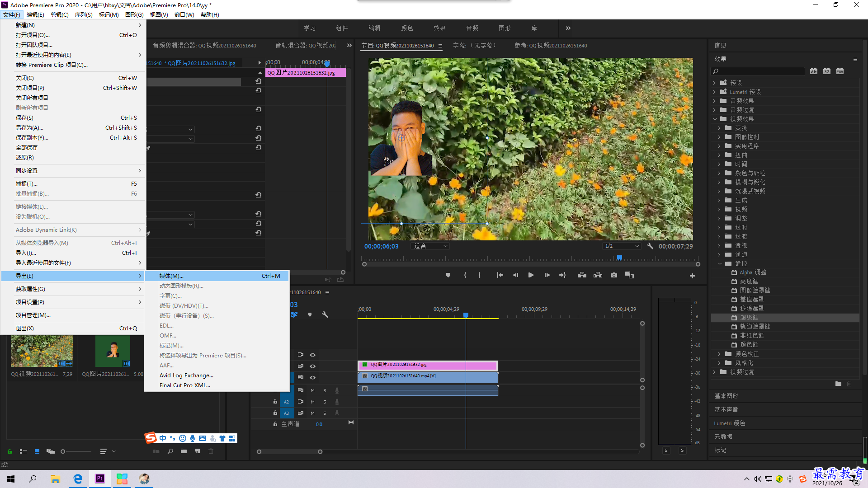The height and width of the screenshot is (488, 868).
Task: Choose 媒体(M)... from the export submenu
Action: coord(217,276)
